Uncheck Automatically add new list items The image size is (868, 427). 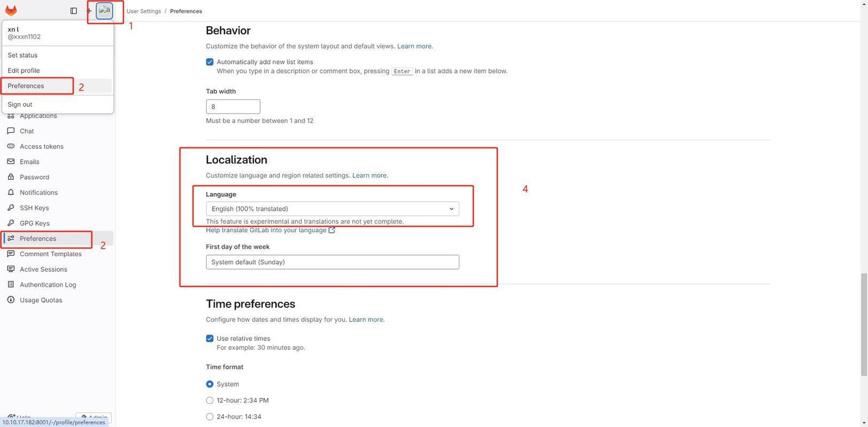coord(210,62)
